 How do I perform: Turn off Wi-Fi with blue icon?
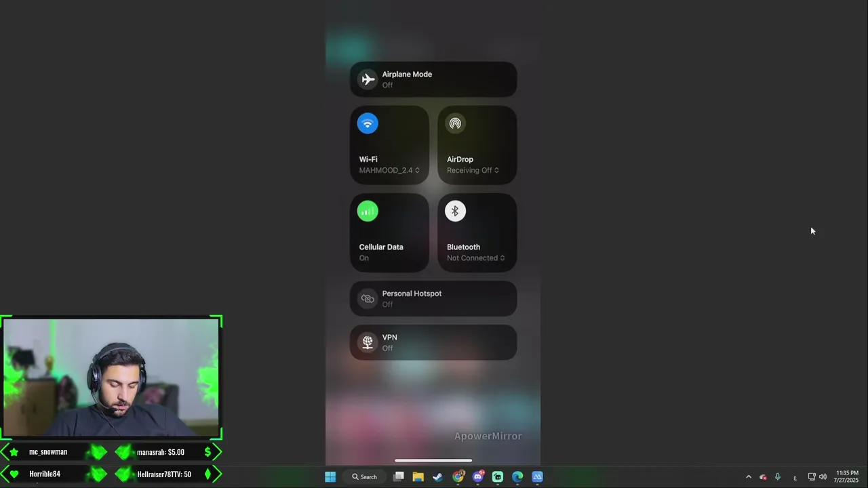[368, 123]
